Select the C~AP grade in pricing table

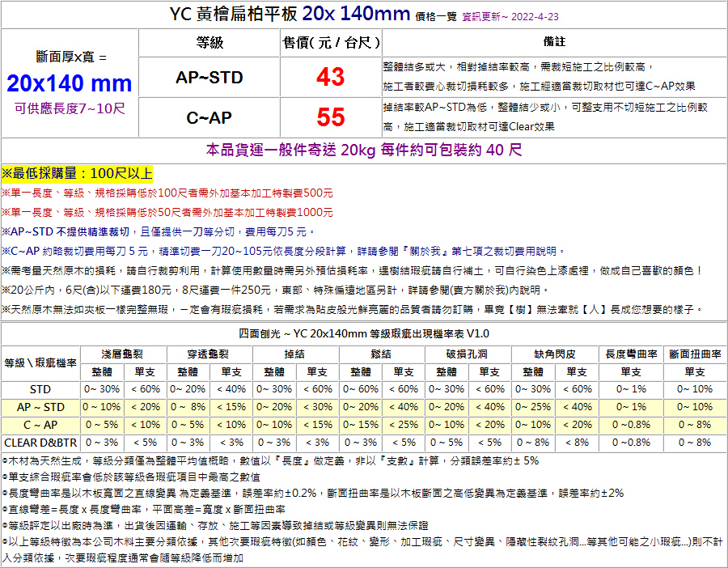coord(210,118)
